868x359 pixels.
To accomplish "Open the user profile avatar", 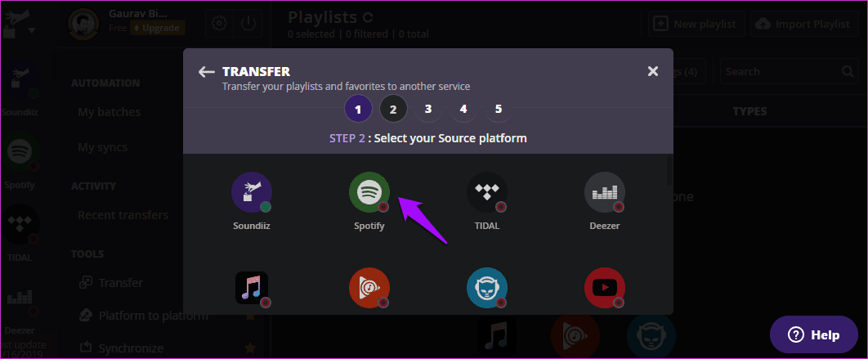I will pos(83,25).
